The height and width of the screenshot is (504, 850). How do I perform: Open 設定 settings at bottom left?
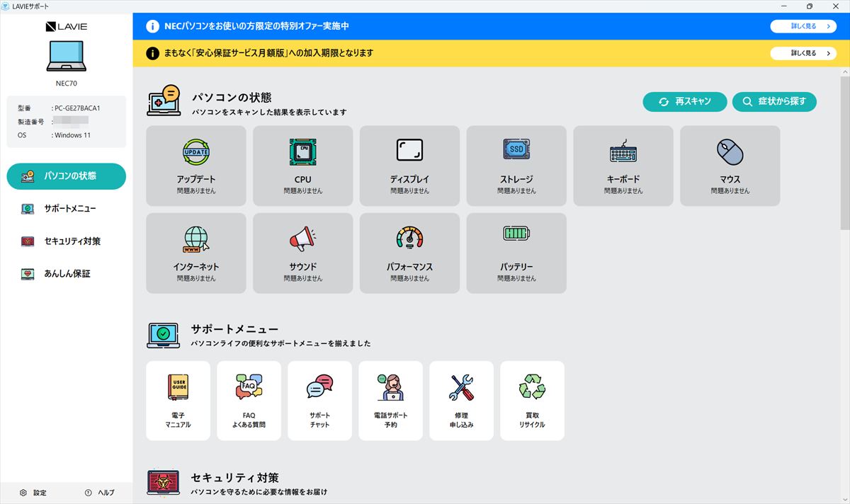[33, 493]
